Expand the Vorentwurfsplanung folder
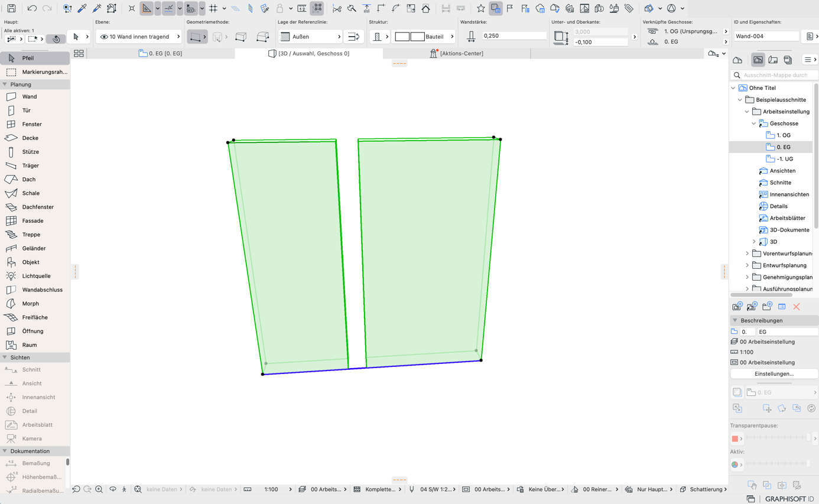This screenshot has height=504, width=819. click(747, 253)
